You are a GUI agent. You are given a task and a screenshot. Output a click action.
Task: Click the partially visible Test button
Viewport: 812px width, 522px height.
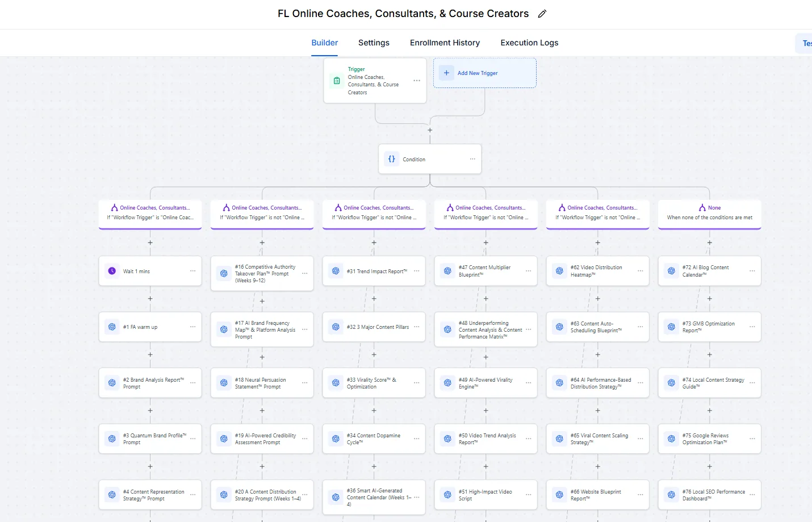coord(804,43)
